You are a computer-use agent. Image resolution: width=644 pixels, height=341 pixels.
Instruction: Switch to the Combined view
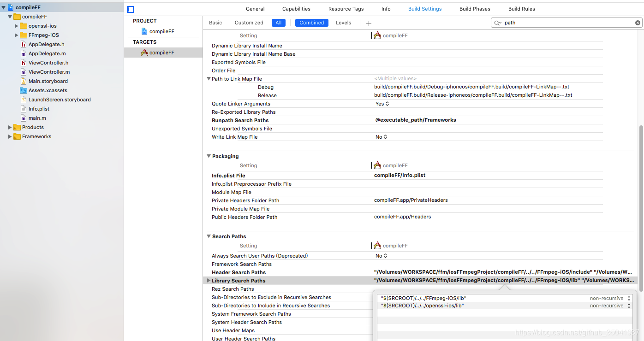pos(312,23)
